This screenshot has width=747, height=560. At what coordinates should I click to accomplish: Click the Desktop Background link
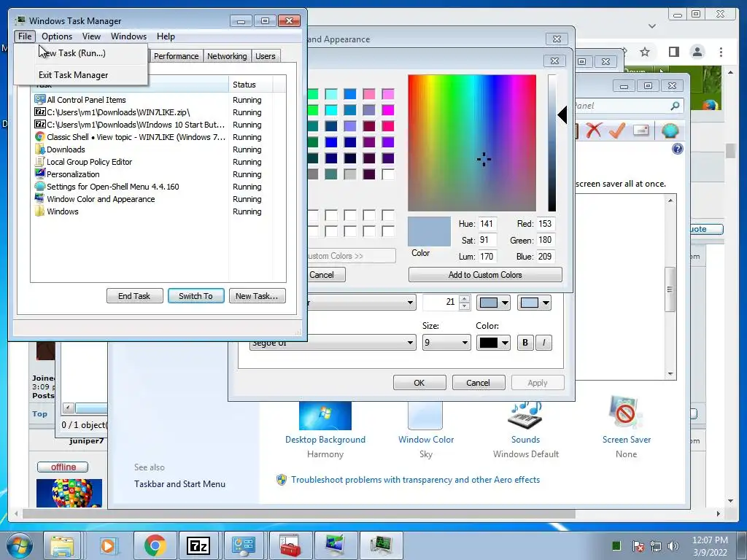[325, 440]
